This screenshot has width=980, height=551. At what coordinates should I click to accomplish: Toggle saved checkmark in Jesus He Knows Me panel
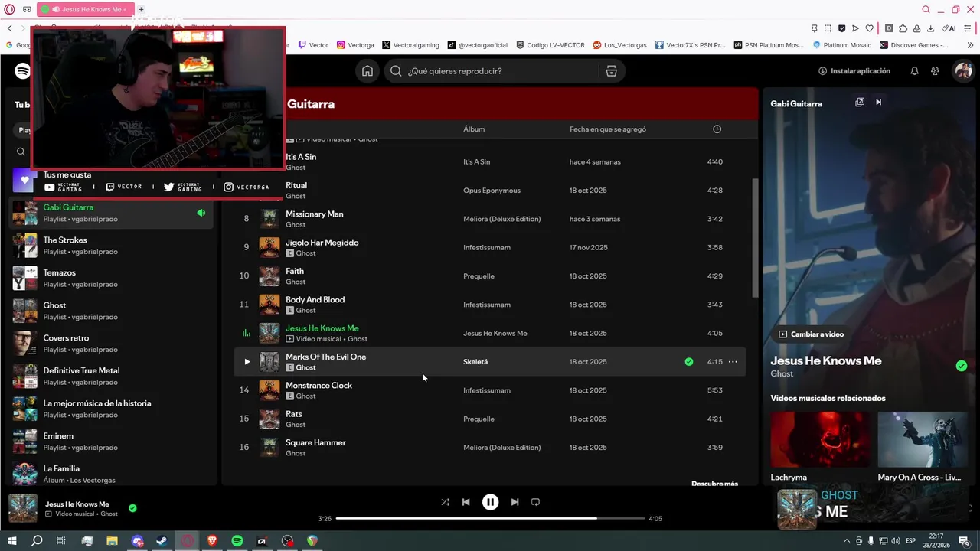[962, 366]
